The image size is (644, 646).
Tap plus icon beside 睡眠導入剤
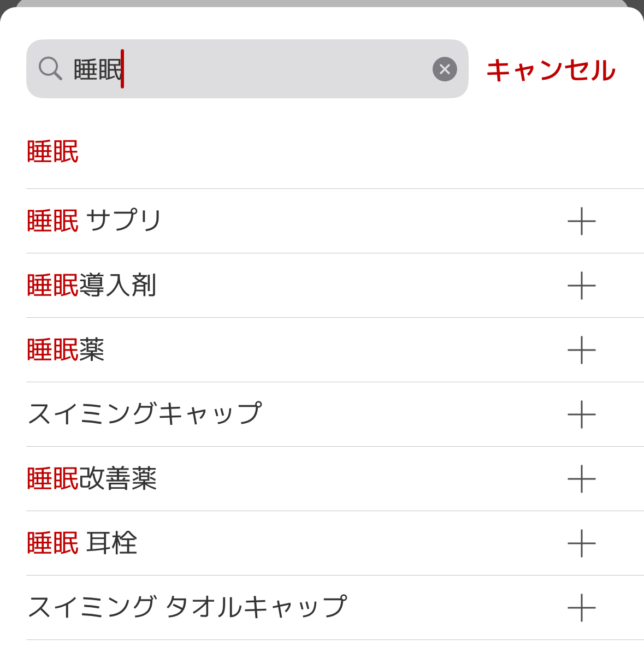(x=581, y=286)
